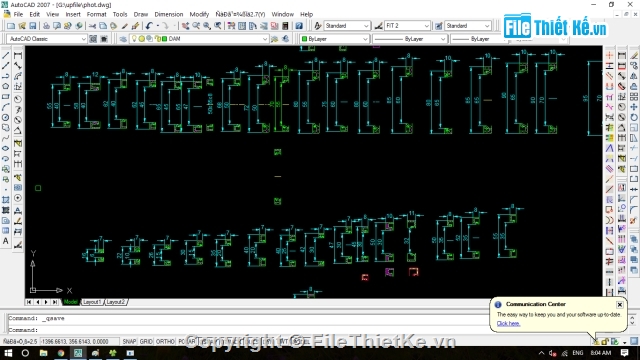Select the Rectangle draw tool
The image size is (640, 360).
click(x=6, y=97)
